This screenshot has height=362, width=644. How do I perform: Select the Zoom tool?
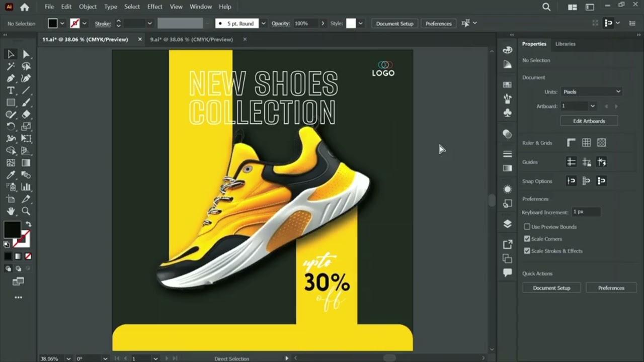(x=26, y=211)
